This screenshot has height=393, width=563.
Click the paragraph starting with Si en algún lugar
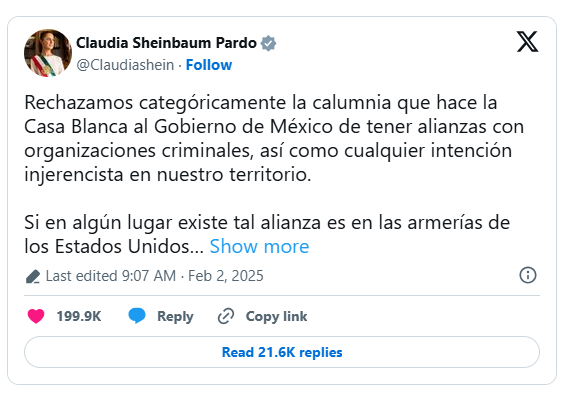pos(267,234)
